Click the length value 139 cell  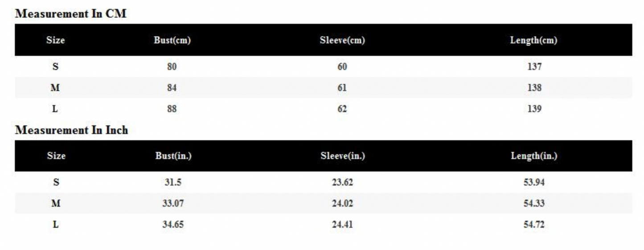pos(534,109)
